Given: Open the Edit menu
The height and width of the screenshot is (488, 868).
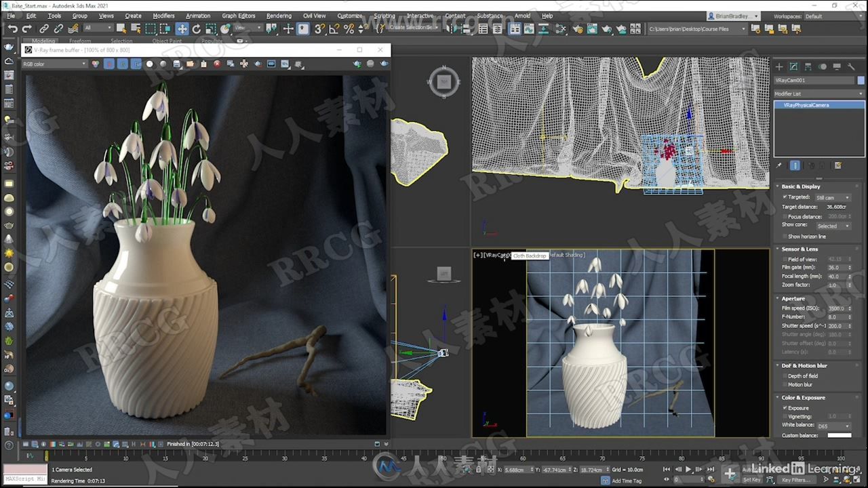Looking at the screenshot, I should tap(31, 16).
